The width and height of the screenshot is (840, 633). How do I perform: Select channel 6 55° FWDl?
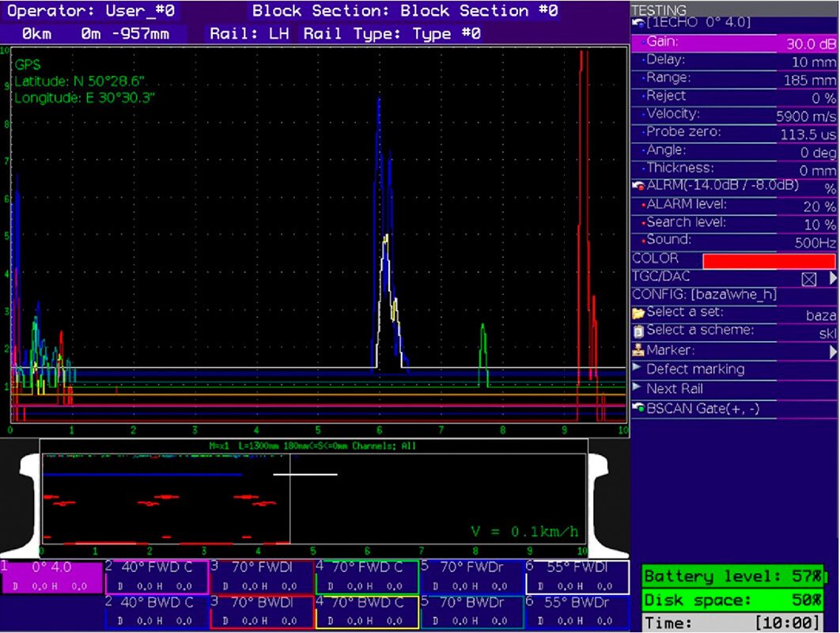point(577,578)
